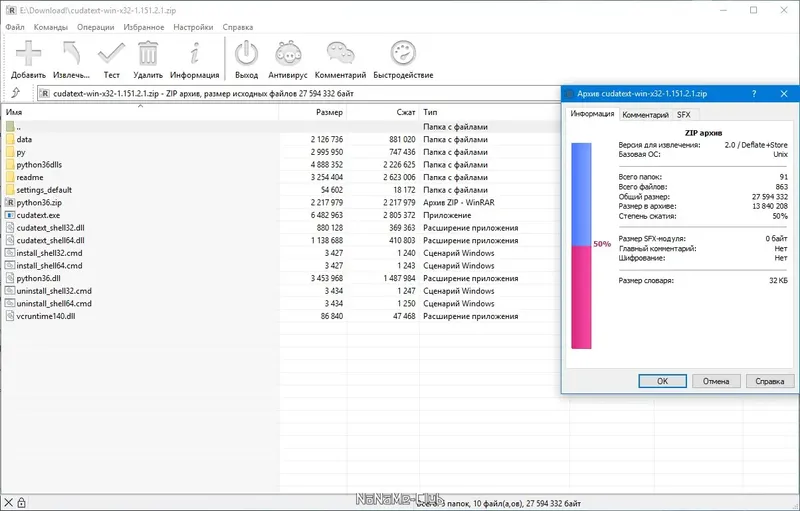The width and height of the screenshot is (800, 511).
Task: Close the archive info dialog
Action: [784, 94]
